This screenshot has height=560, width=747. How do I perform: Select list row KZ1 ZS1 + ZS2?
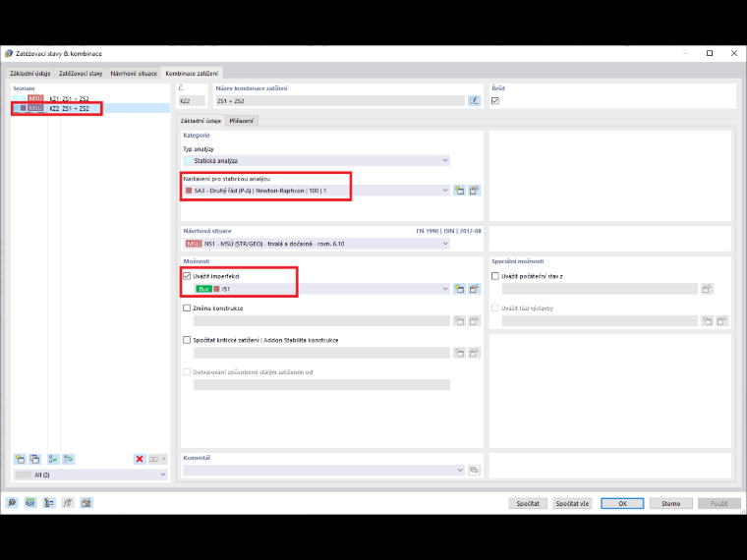click(x=90, y=98)
